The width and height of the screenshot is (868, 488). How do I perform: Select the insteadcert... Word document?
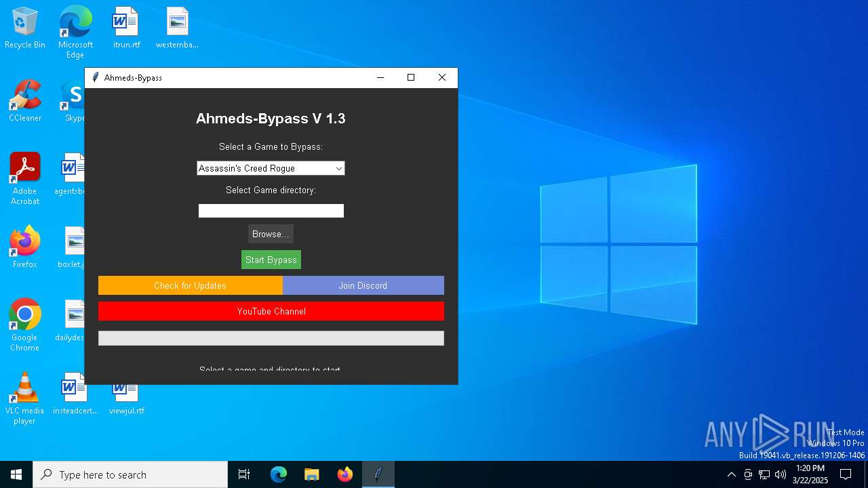point(75,394)
